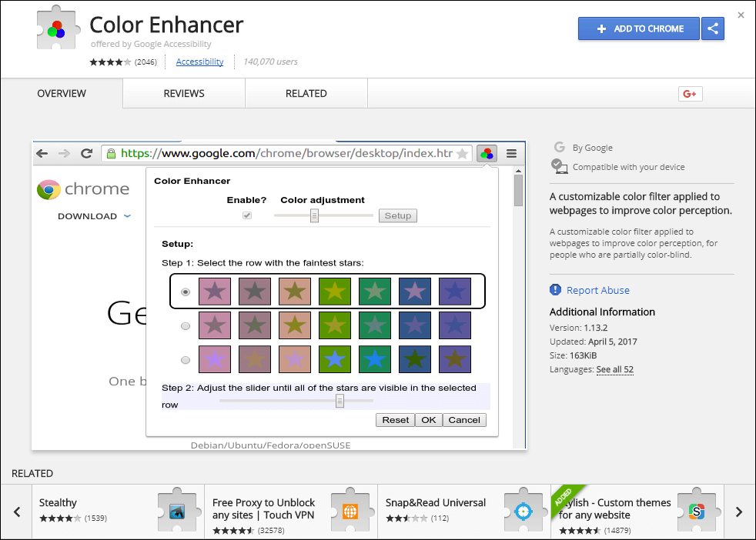Click the pink swatch in the third star row
Screen dimensions: 756x540
215,359
